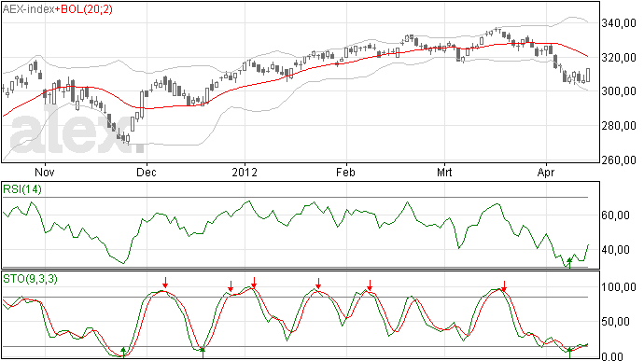Select the 300,00 price axis value
Viewport: 644px width, 361px height.
(x=619, y=91)
